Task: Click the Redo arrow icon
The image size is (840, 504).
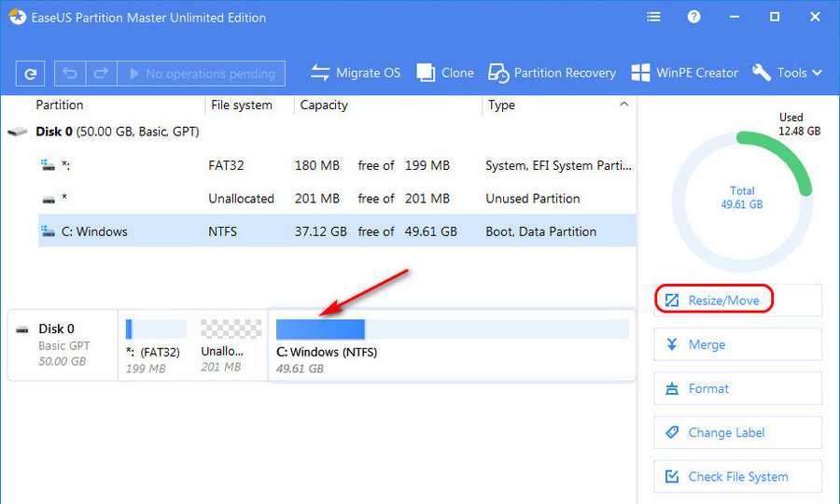Action: [101, 73]
